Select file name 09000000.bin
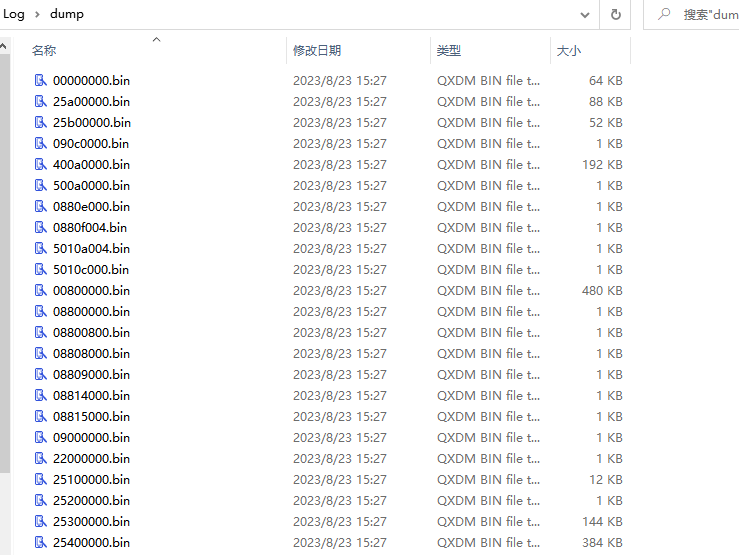The image size is (739, 555). tap(91, 438)
